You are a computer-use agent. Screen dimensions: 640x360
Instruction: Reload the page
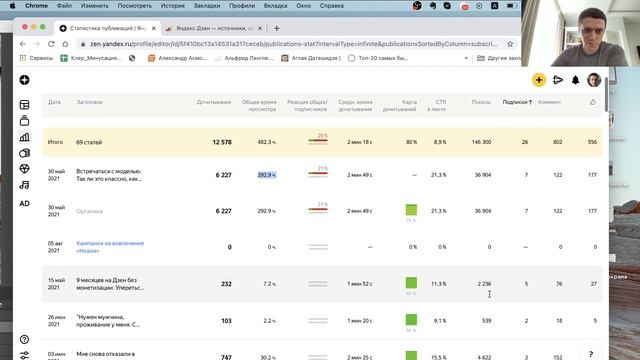(x=51, y=44)
